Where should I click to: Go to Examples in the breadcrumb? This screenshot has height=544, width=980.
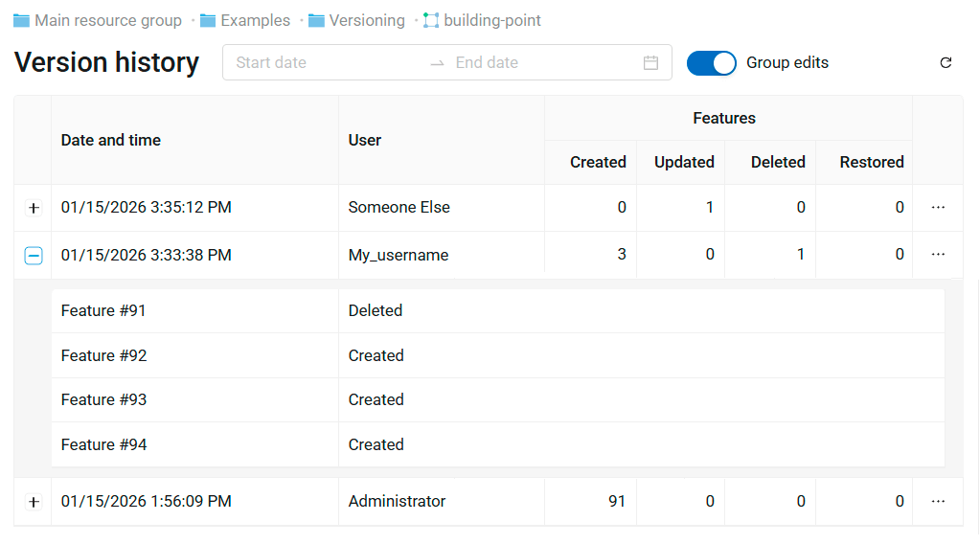pyautogui.click(x=255, y=20)
